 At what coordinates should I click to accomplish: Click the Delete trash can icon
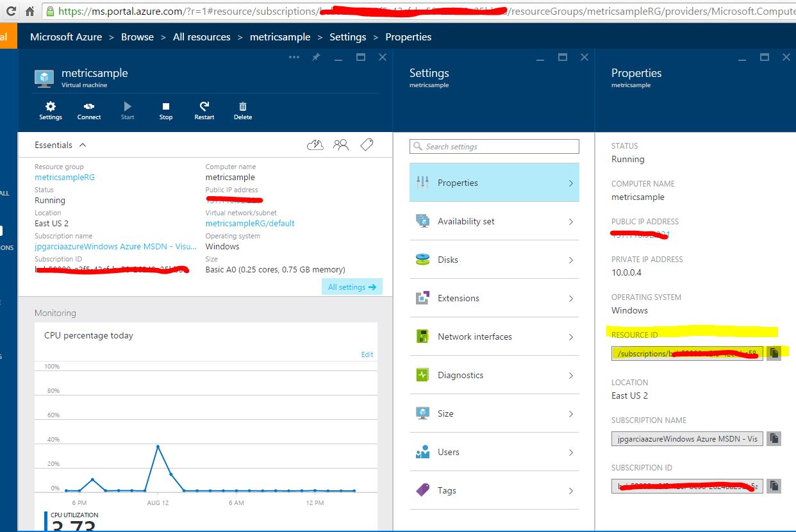[243, 107]
